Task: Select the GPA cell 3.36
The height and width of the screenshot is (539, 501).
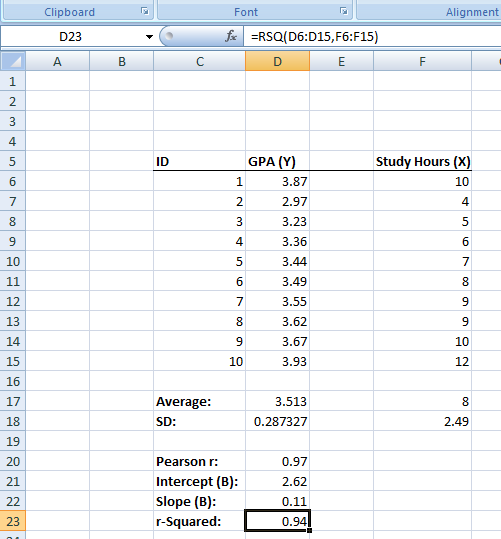Action: 277,241
